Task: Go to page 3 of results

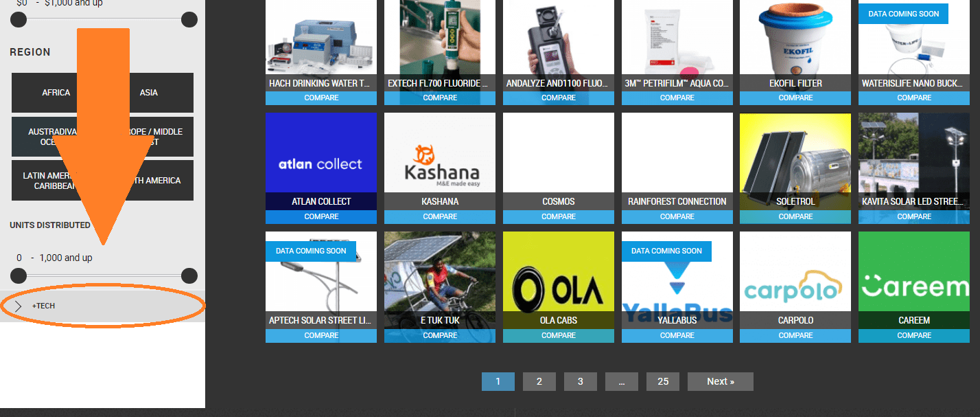Action: click(581, 381)
